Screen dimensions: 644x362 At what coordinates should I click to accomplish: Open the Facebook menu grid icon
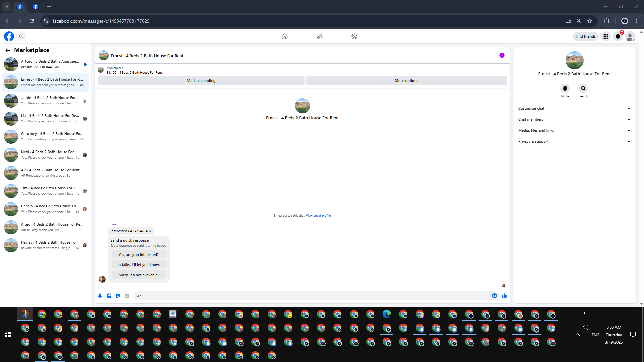606,36
